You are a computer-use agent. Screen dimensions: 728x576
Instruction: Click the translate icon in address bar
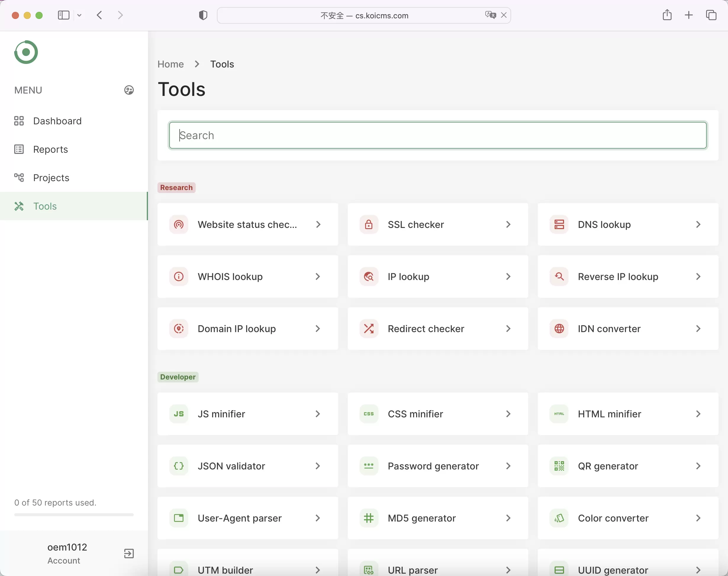click(x=491, y=15)
